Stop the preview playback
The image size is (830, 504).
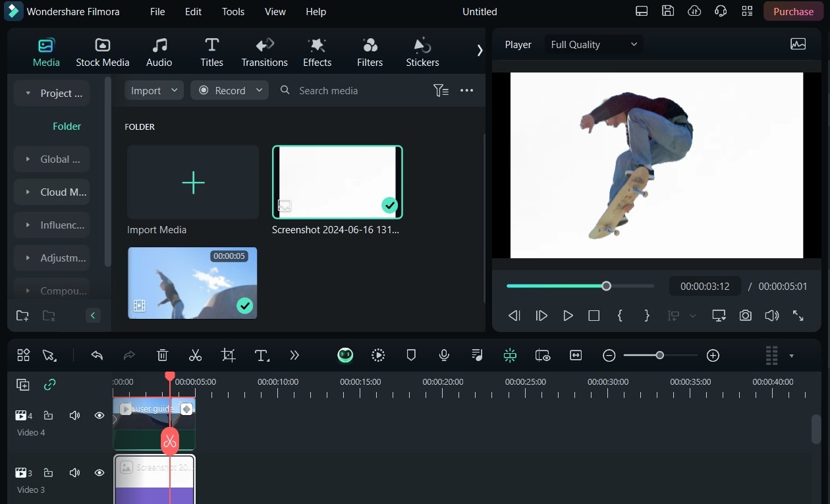594,316
